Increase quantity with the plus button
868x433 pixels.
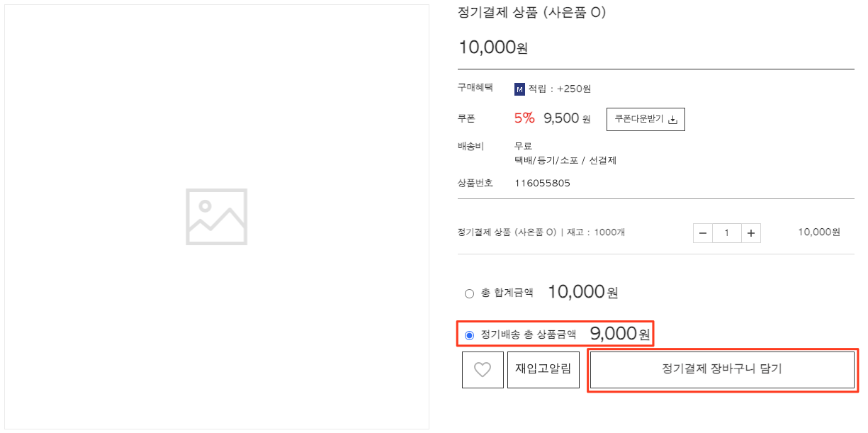click(751, 233)
